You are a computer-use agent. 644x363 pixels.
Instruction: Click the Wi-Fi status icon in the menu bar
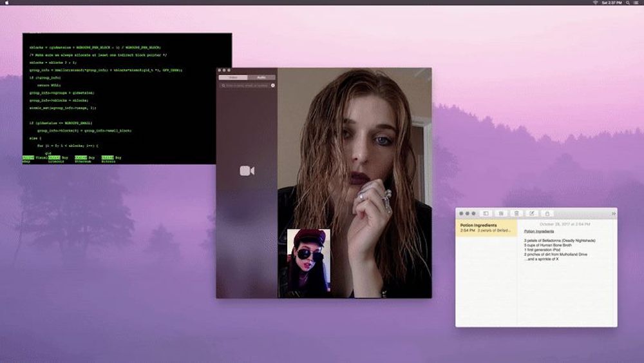[595, 3]
